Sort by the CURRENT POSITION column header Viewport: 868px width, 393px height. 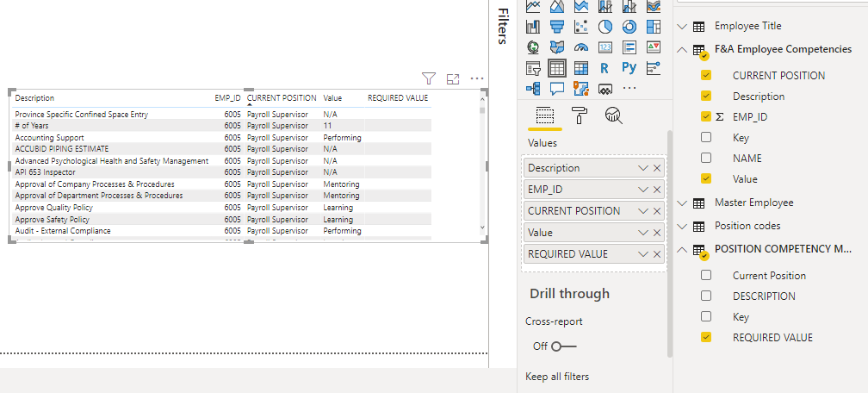tap(282, 98)
